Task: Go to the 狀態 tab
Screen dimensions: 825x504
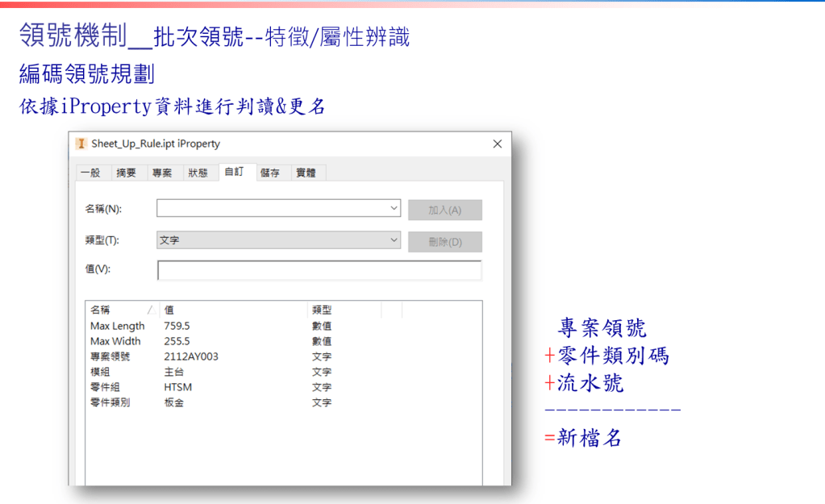Action: (198, 173)
